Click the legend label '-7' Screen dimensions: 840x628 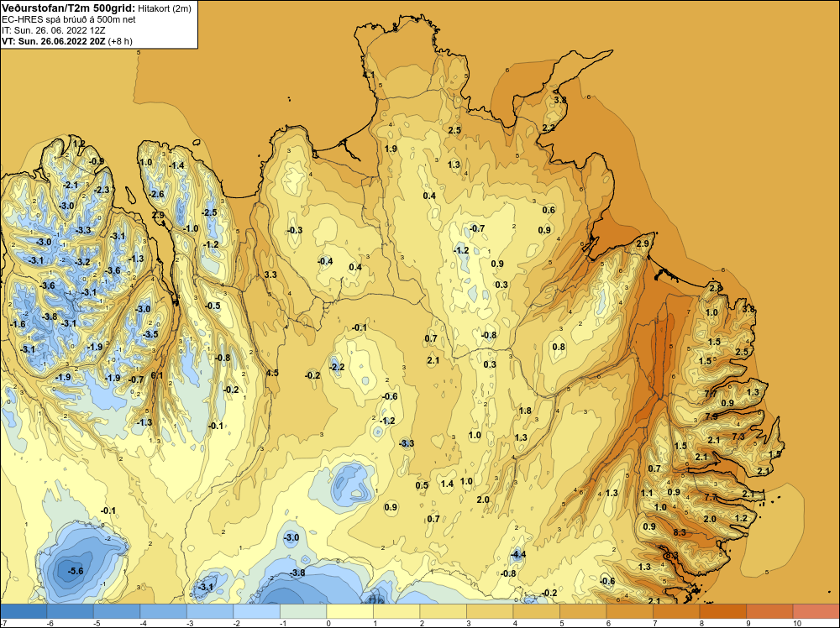4,623
